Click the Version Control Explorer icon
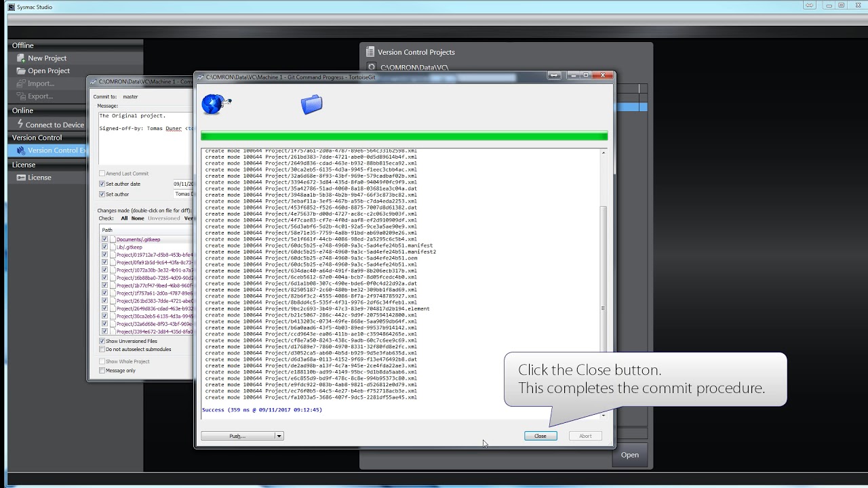Viewport: 868px width, 488px height. pyautogui.click(x=21, y=150)
